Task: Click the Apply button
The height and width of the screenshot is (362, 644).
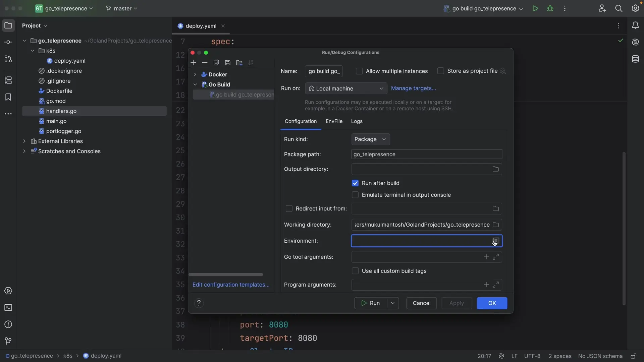Action: pos(457,303)
